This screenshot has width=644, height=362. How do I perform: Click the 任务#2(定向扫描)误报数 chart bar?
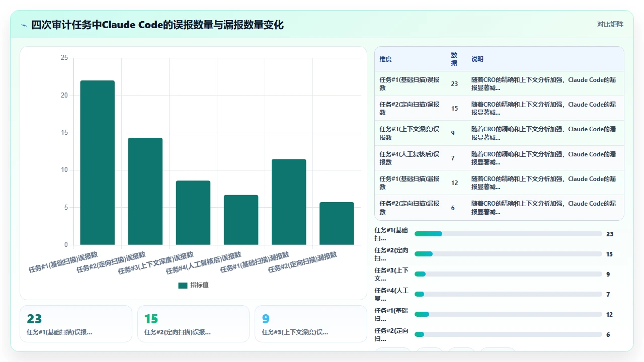[x=145, y=192]
